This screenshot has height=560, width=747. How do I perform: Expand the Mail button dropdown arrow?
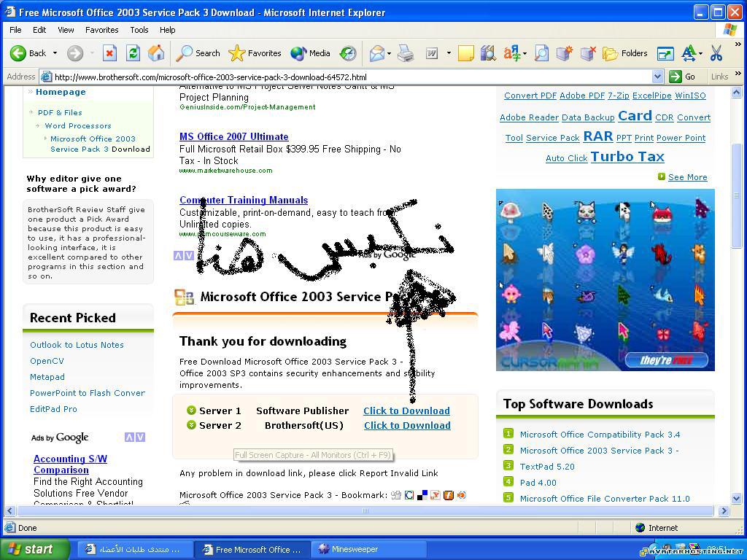[x=389, y=53]
